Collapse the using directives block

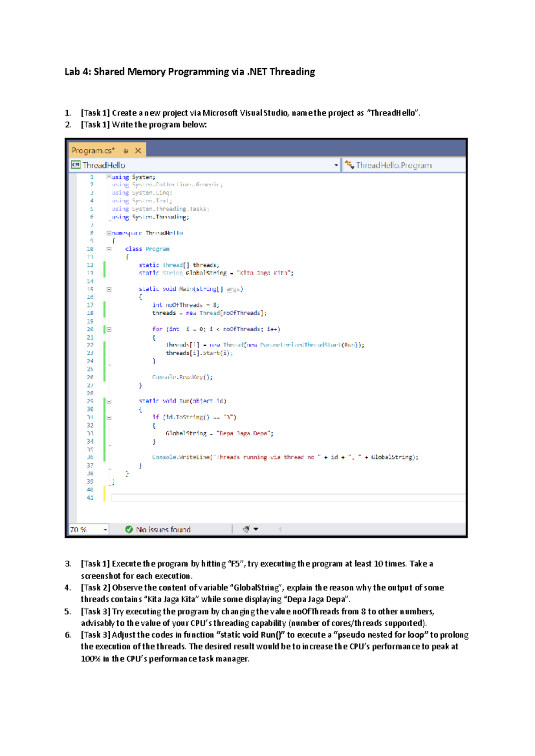pyautogui.click(x=109, y=177)
